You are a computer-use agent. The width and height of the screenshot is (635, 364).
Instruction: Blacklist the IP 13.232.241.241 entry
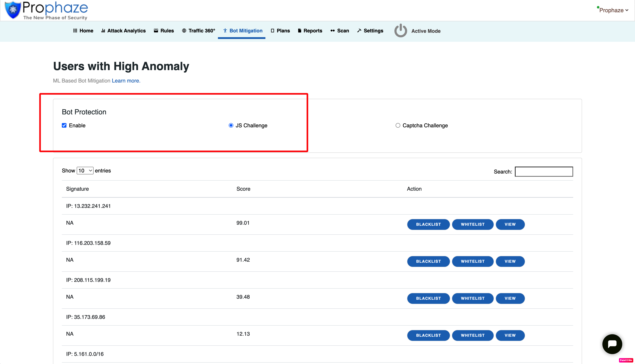click(x=428, y=224)
